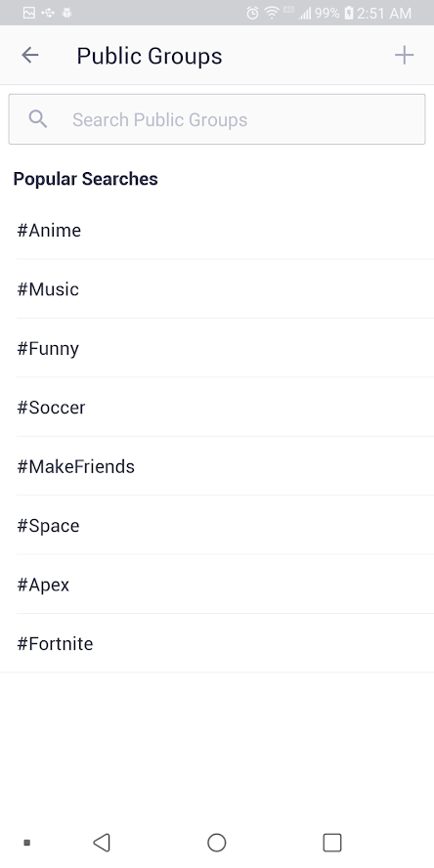Select the #Apex popular search
Screen dimensions: 434x868
[x=217, y=584]
